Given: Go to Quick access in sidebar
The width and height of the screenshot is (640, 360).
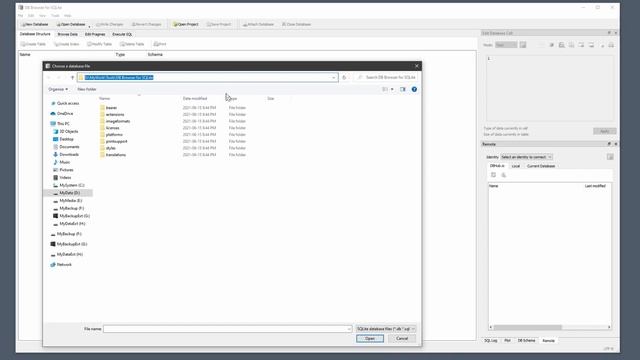Looking at the screenshot, I should click(68, 104).
